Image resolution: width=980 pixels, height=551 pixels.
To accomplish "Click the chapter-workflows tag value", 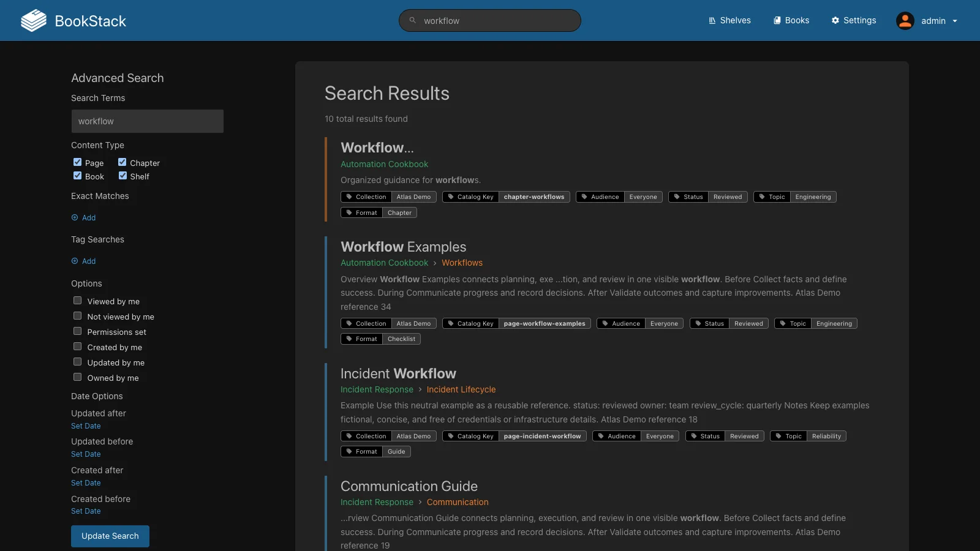I will [x=534, y=197].
